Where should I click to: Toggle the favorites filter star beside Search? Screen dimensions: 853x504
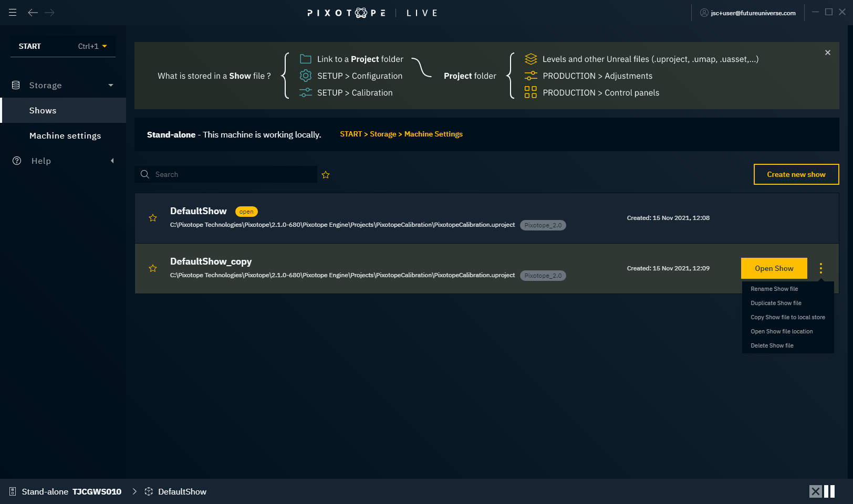pyautogui.click(x=326, y=175)
